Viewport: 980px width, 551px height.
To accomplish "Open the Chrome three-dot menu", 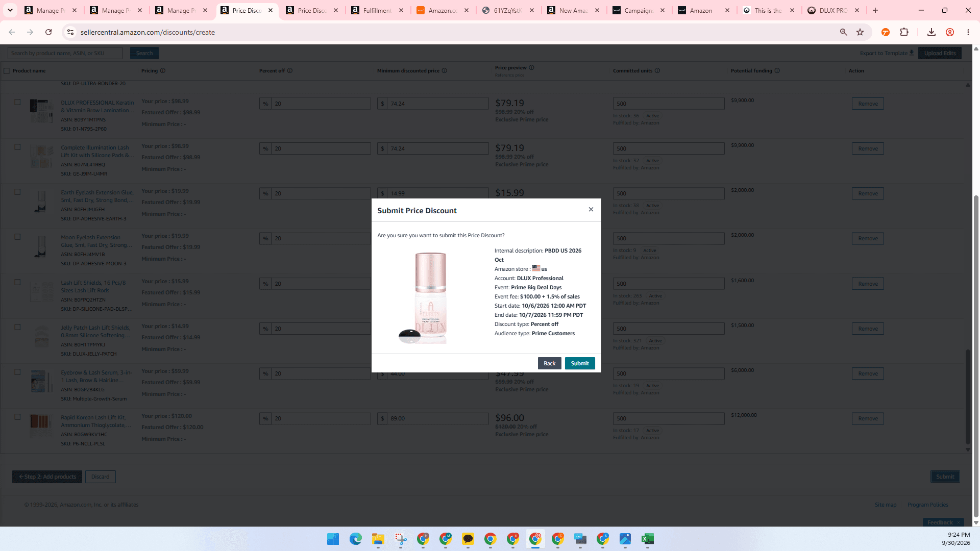I will pos(968,32).
